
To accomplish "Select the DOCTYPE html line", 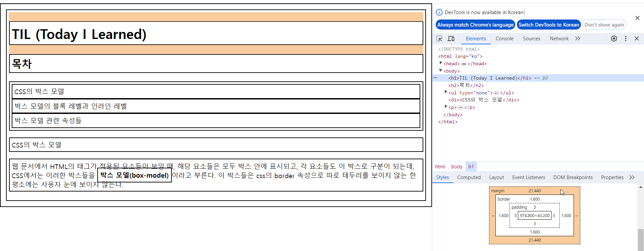I will pyautogui.click(x=459, y=49).
